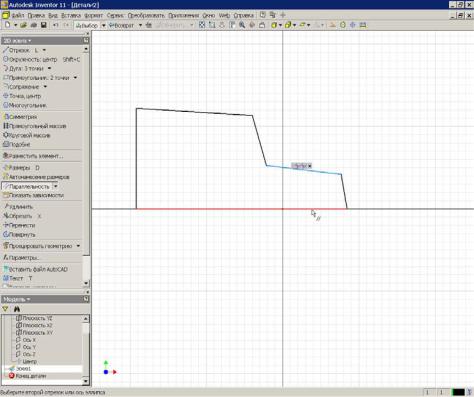
Task: Click the filter funnel icon in Модель browser
Action: coord(5,309)
